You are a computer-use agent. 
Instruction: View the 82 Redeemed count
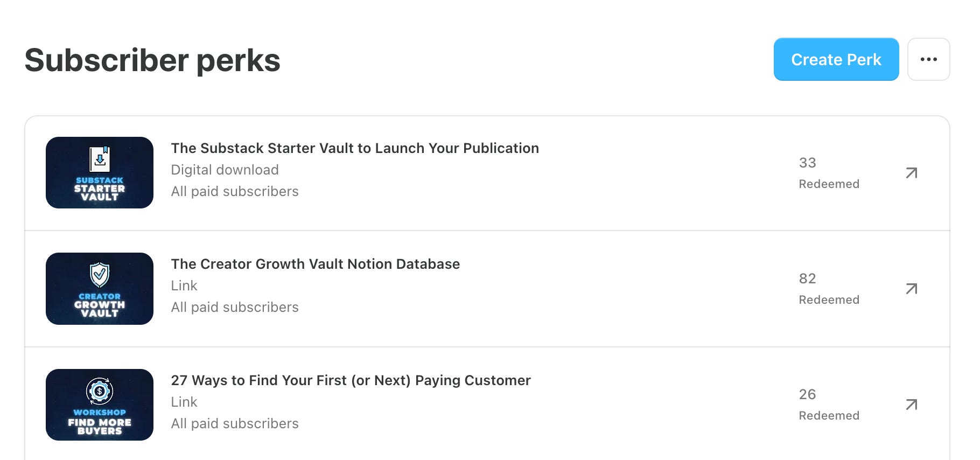[x=829, y=289]
